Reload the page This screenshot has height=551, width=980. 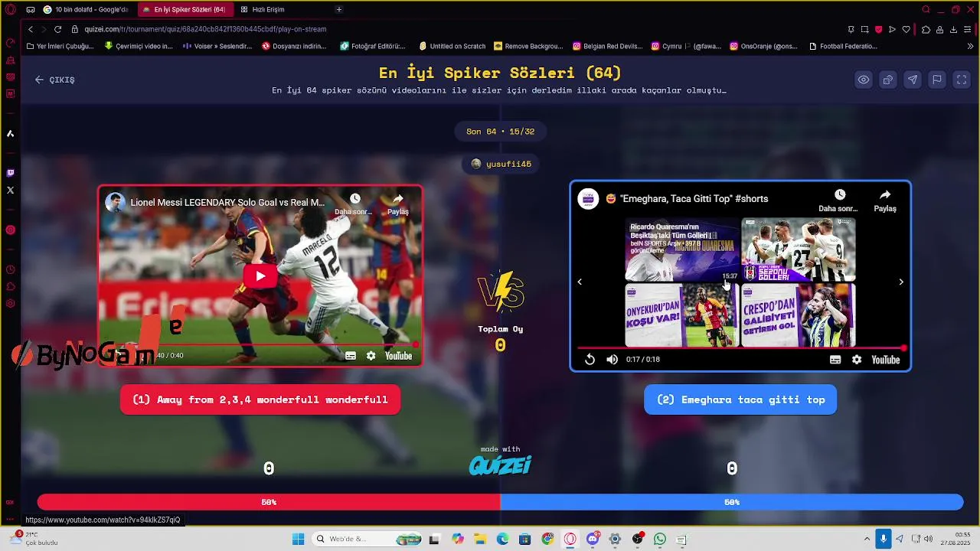(57, 29)
